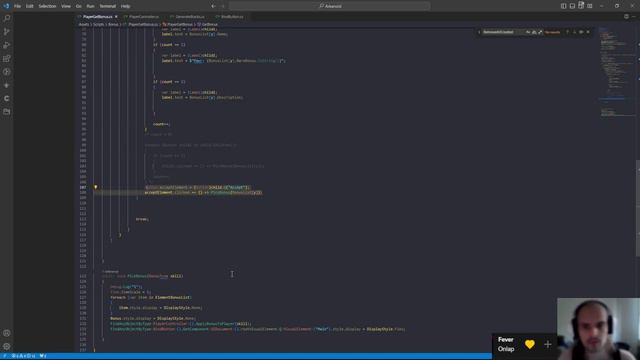
Task: Click the title bar command center search
Action: coord(330,6)
